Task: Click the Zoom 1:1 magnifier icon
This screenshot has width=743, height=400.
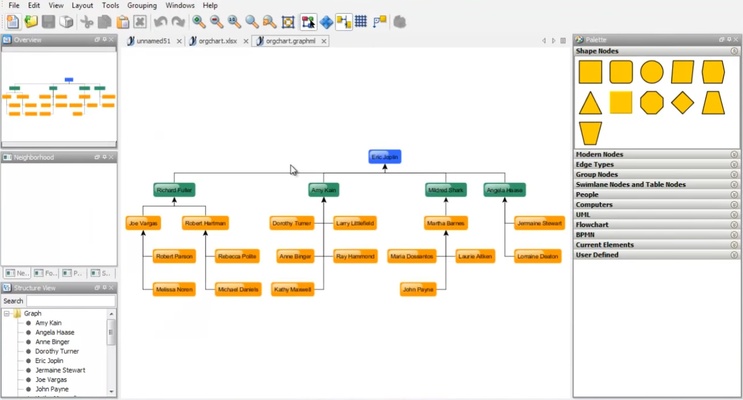Action: point(234,22)
